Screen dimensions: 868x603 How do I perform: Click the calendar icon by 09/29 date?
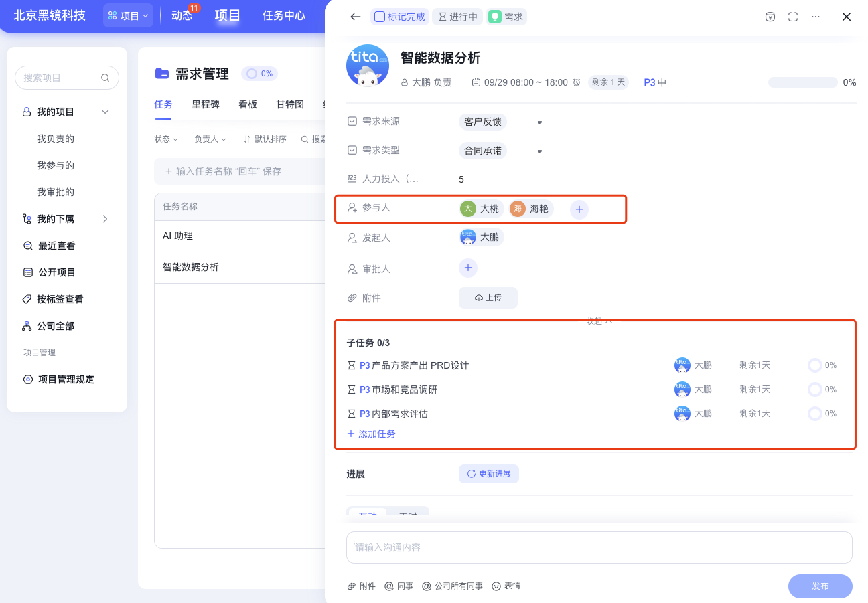tap(476, 82)
